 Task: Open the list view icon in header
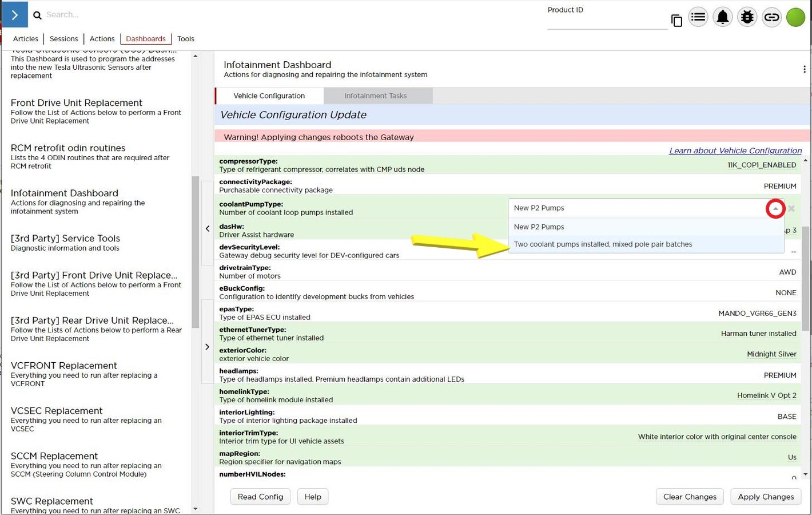pos(698,17)
